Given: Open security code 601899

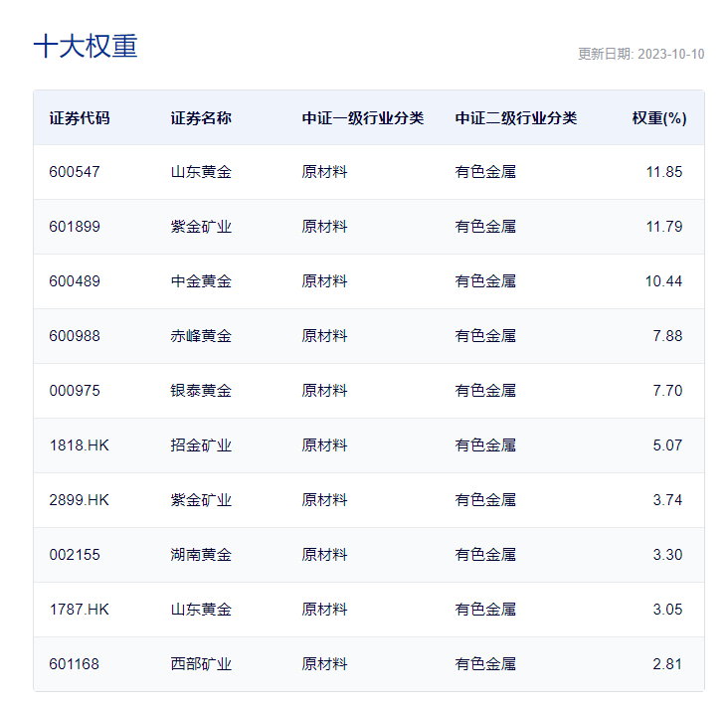Looking at the screenshot, I should click(x=75, y=227).
